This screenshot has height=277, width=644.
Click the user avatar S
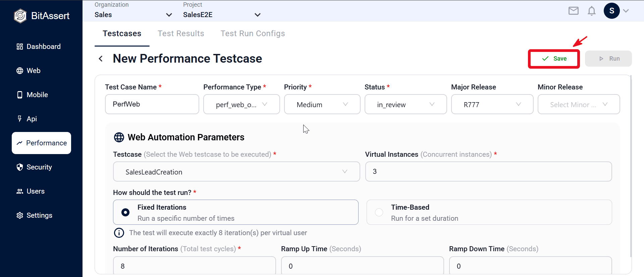tap(612, 11)
